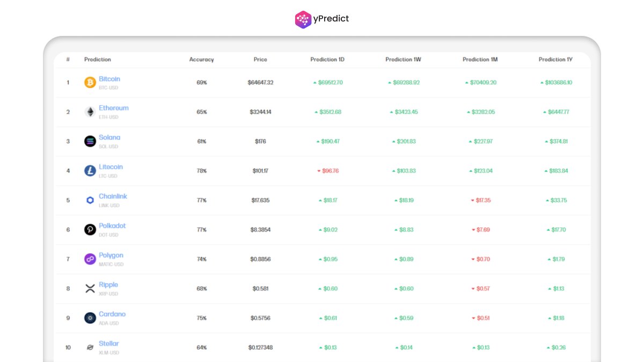Open the Solana prediction link

point(109,137)
